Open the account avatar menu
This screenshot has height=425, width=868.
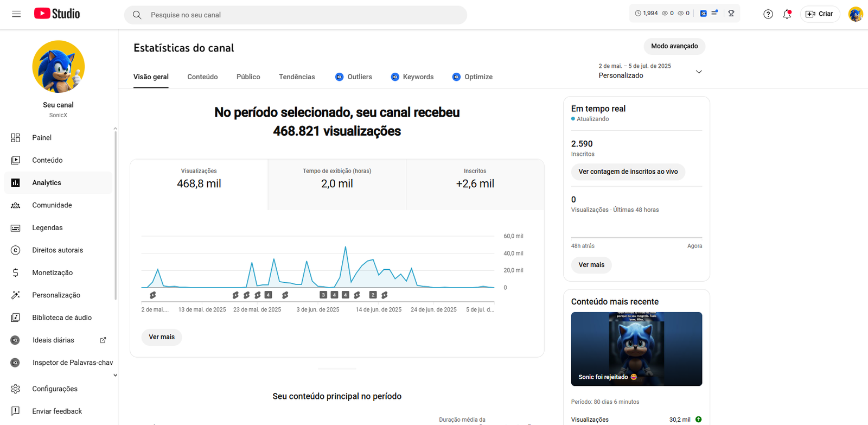click(855, 14)
